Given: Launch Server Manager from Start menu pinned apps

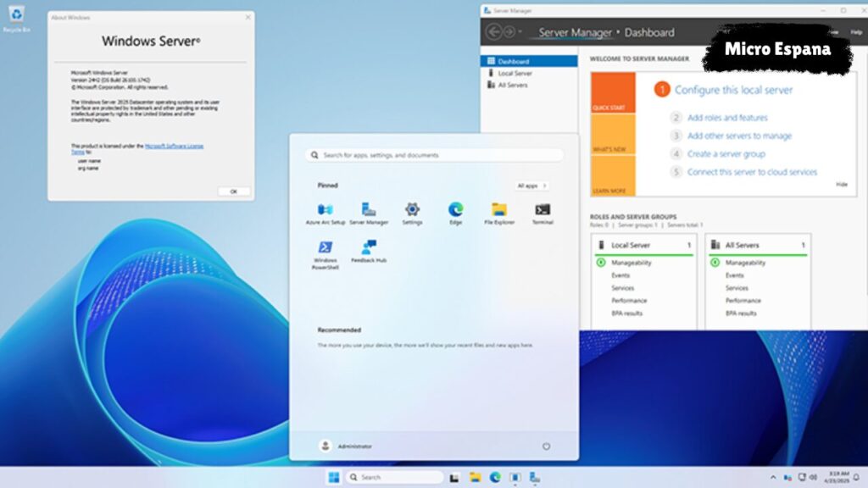Looking at the screenshot, I should click(369, 210).
